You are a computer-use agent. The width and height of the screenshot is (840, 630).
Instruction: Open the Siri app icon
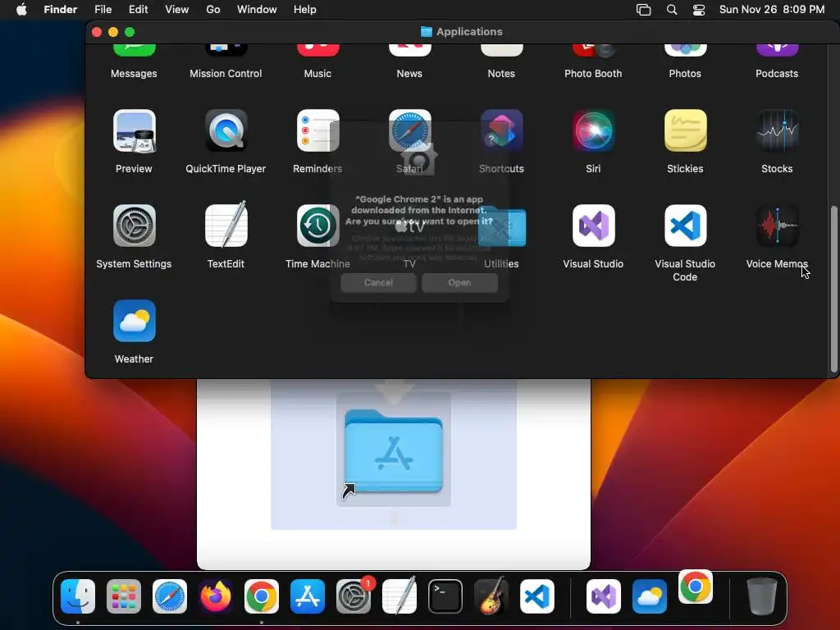(593, 130)
